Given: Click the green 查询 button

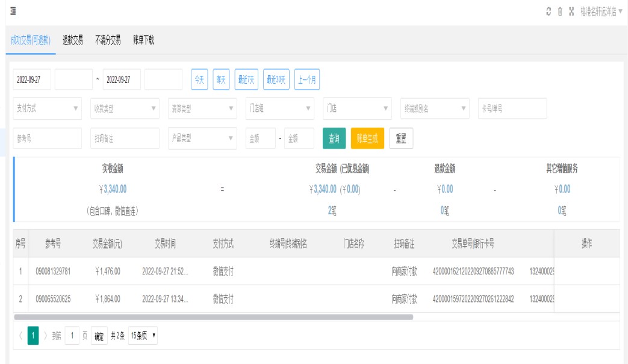Looking at the screenshot, I should click(x=334, y=138).
